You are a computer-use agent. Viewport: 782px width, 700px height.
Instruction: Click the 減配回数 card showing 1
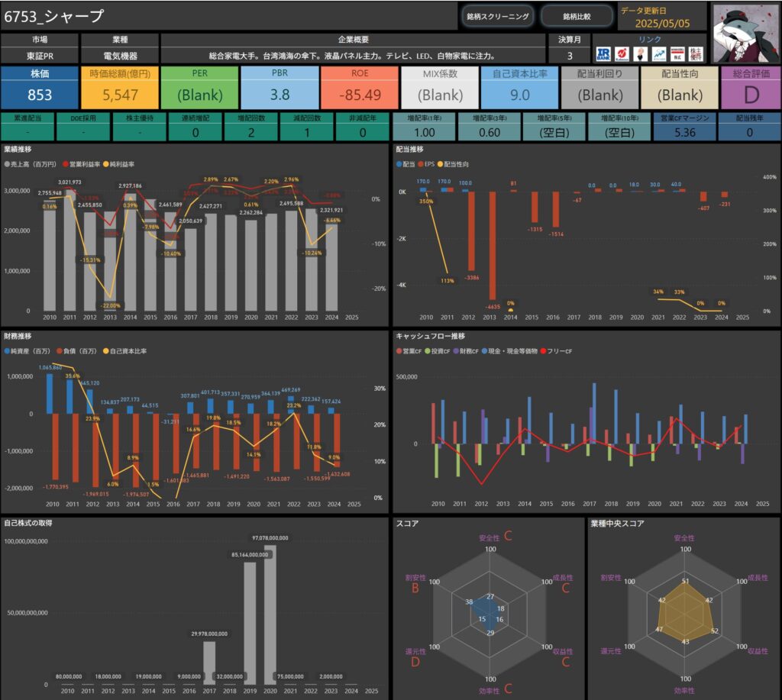tap(307, 127)
